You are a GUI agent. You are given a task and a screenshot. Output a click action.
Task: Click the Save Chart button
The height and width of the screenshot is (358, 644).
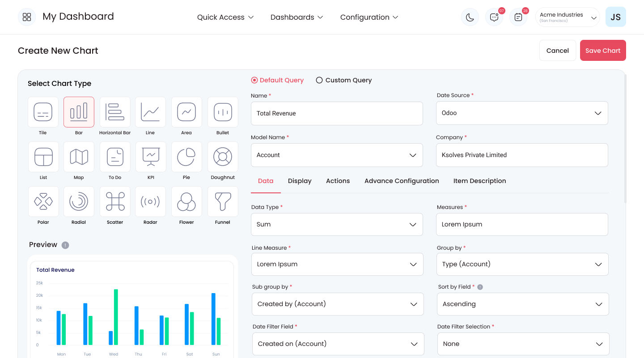(x=603, y=51)
